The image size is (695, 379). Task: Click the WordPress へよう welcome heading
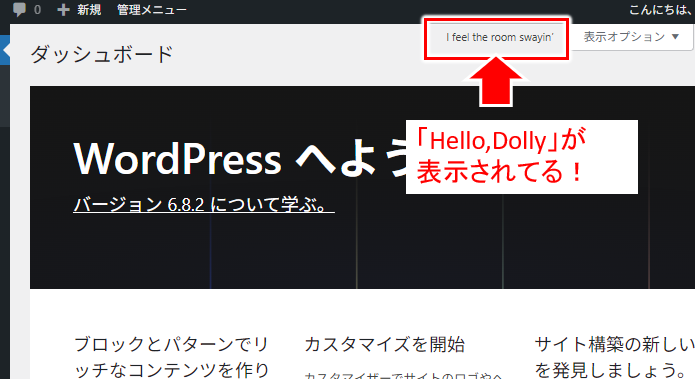click(x=239, y=159)
